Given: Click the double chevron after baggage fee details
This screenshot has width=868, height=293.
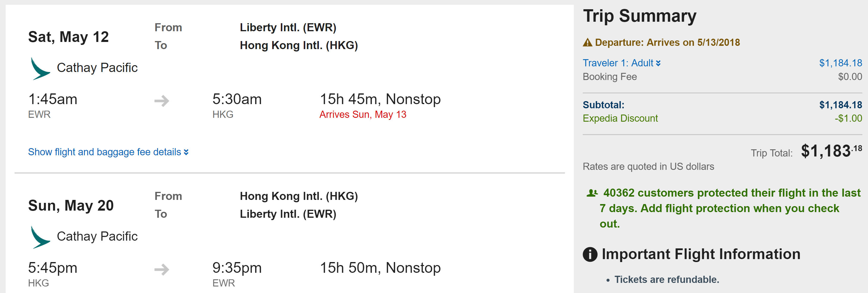Looking at the screenshot, I should [x=186, y=152].
